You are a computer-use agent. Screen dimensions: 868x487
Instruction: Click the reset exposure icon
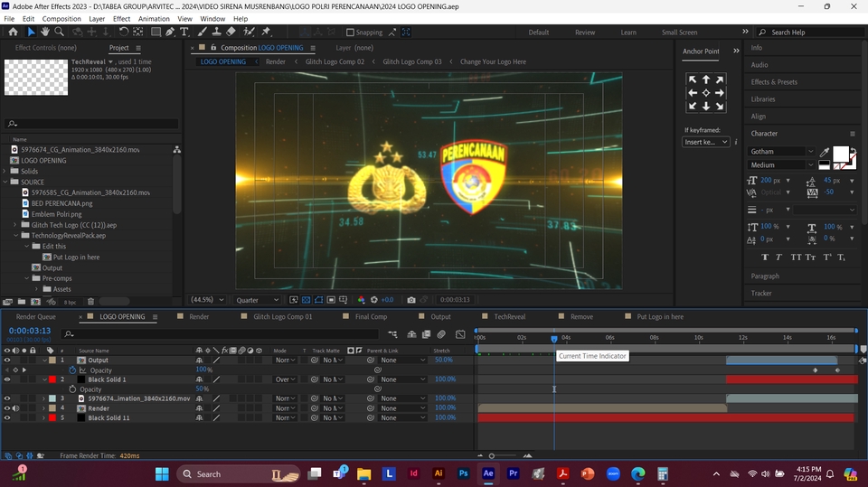374,300
